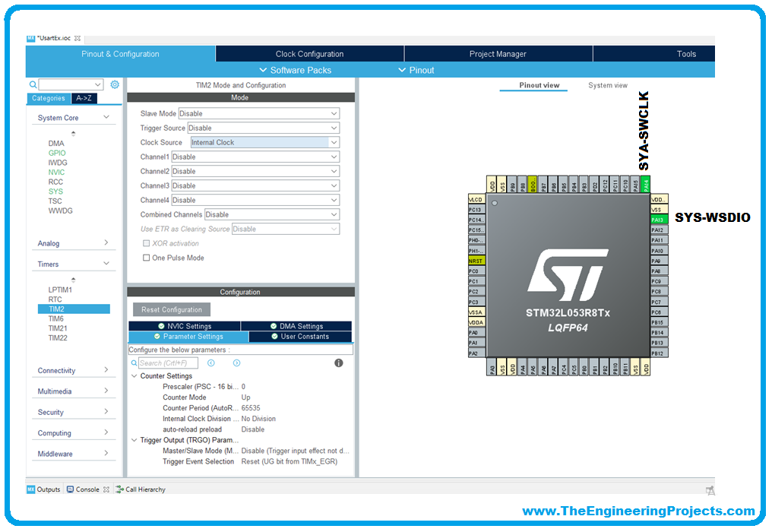Expand the Computing category

(x=74, y=432)
